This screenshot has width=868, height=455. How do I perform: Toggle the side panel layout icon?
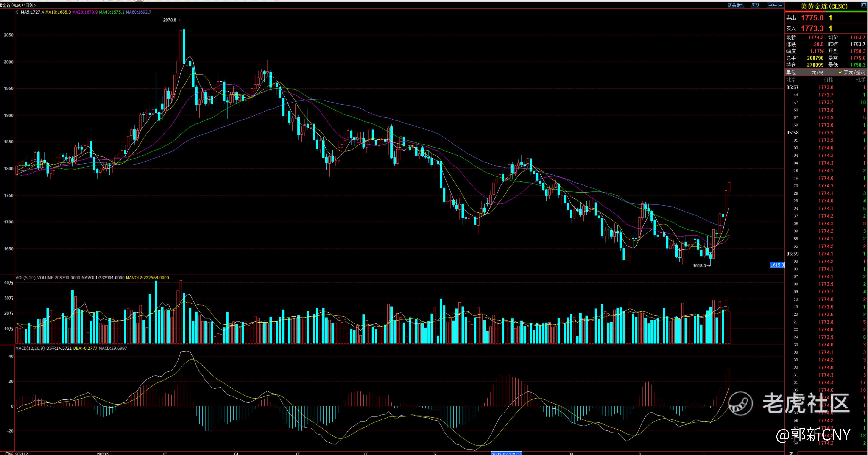(781, 5)
